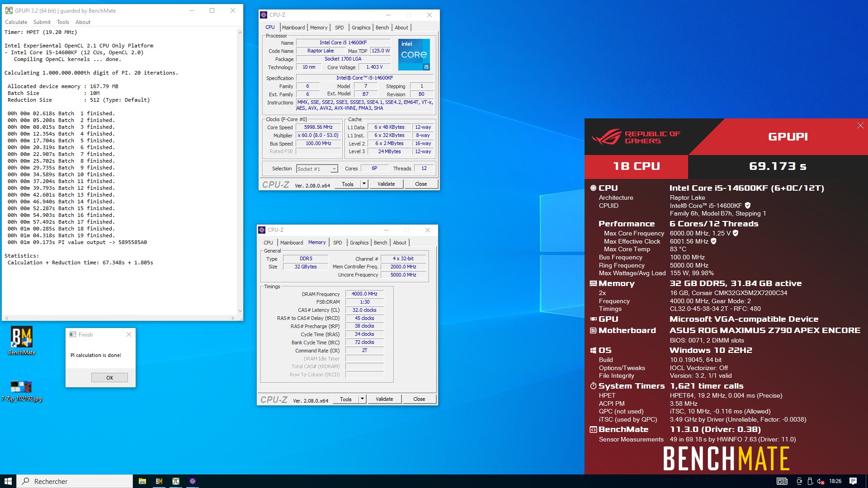Viewport: 868px width, 488px height.
Task: Switch to GPUPI taskbar icon
Action: pos(176,481)
